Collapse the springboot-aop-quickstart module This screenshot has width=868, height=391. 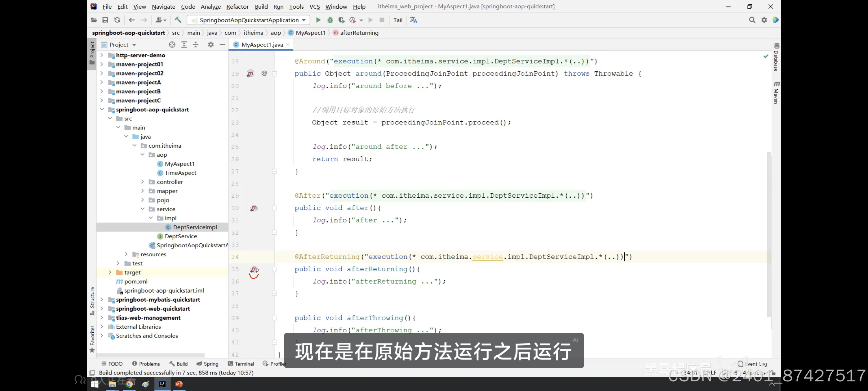pos(102,109)
